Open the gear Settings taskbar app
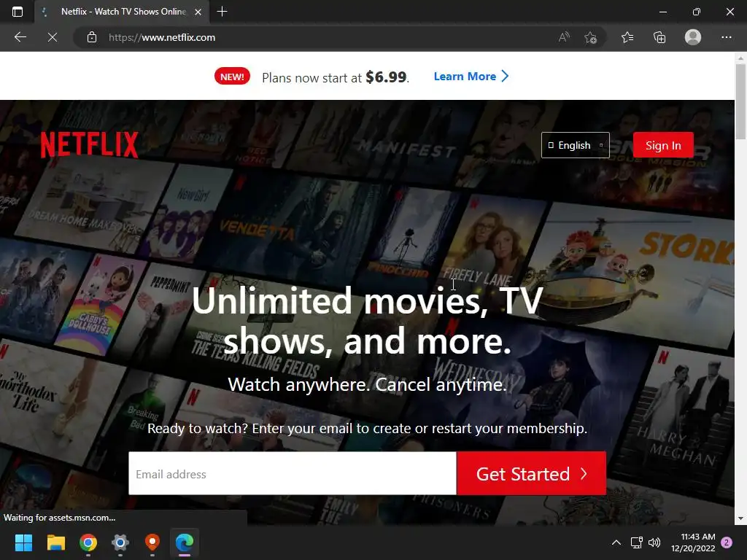The width and height of the screenshot is (747, 560). (120, 542)
